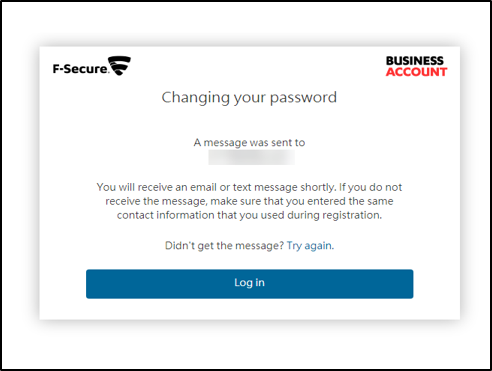The image size is (492, 371).
Task: Click the 'Didn't get the message?' text
Action: click(x=224, y=246)
